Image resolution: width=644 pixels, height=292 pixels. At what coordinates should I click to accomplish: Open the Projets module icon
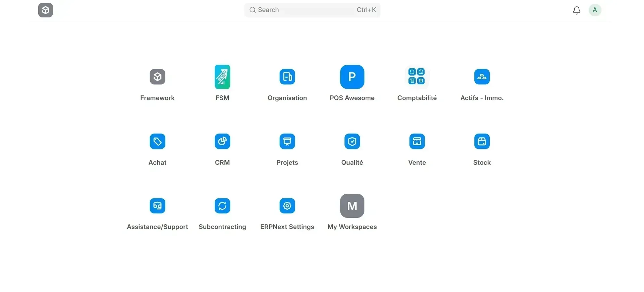(x=287, y=141)
